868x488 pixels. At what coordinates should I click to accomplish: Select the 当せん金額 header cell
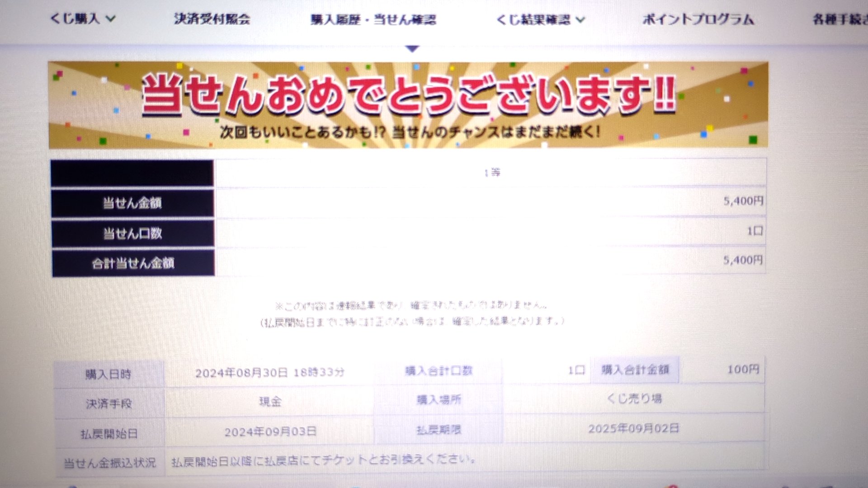[132, 203]
